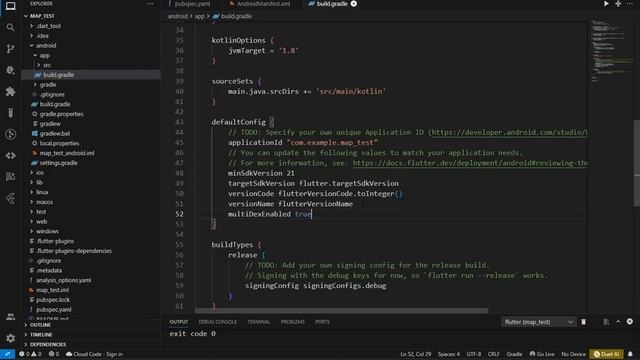The height and width of the screenshot is (360, 640).
Task: Click app in breadcrumb path
Action: [x=199, y=16]
